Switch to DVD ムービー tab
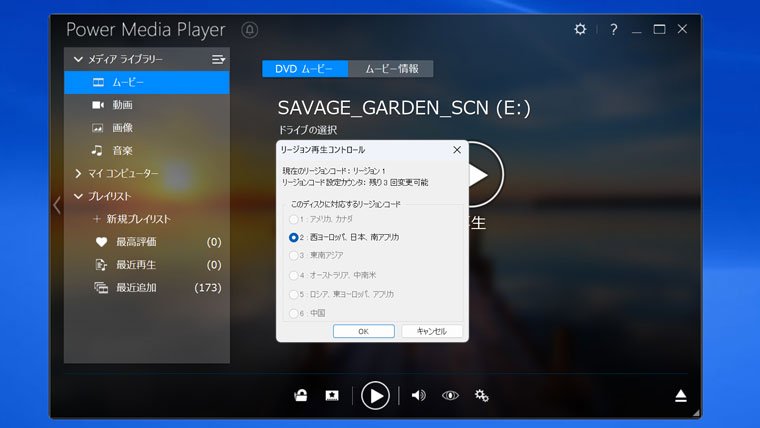 pos(305,69)
